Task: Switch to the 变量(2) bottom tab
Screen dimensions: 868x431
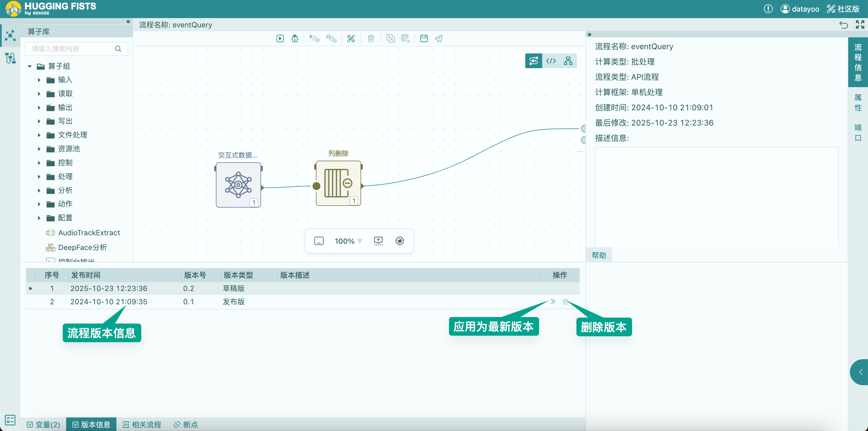Action: point(44,424)
